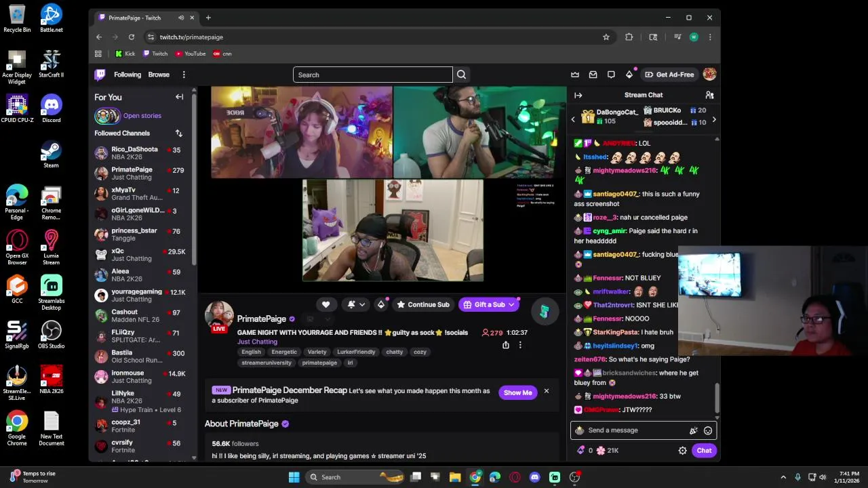
Task: Click the Twitch search field
Action: coord(372,75)
